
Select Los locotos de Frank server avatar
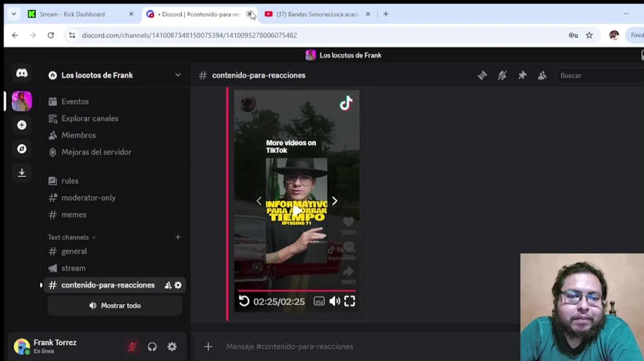[22, 101]
